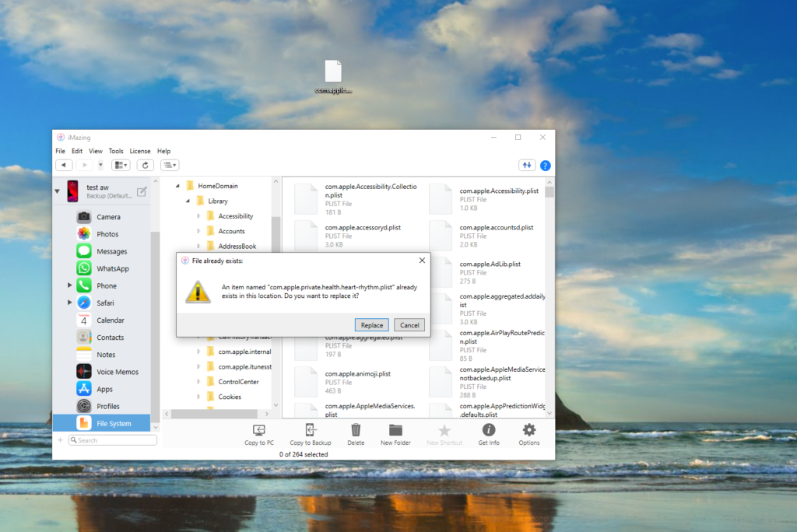Click the plus button beside Search
Viewport: 797px width, 532px height.
60,440
